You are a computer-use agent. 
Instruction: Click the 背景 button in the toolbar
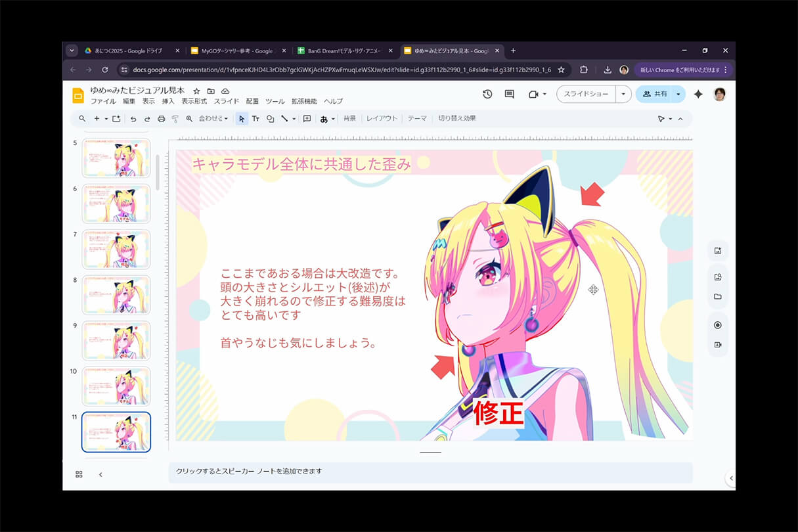click(x=349, y=119)
